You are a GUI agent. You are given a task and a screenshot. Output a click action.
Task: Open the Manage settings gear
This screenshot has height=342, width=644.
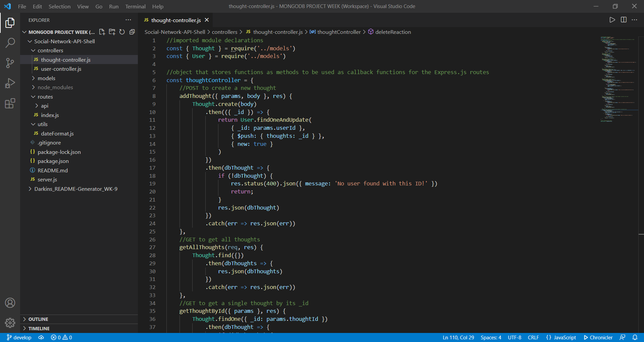click(10, 323)
